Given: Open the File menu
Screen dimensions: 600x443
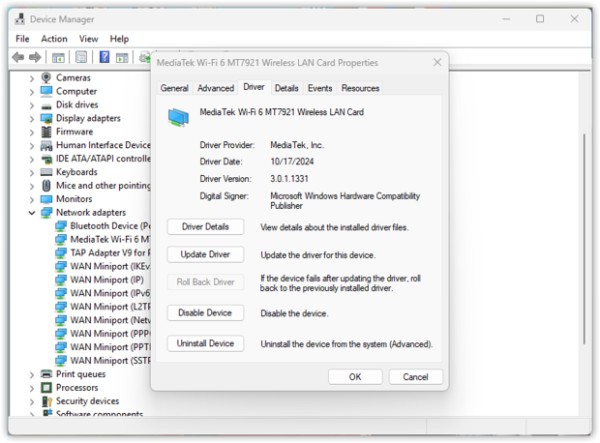Looking at the screenshot, I should tap(22, 39).
